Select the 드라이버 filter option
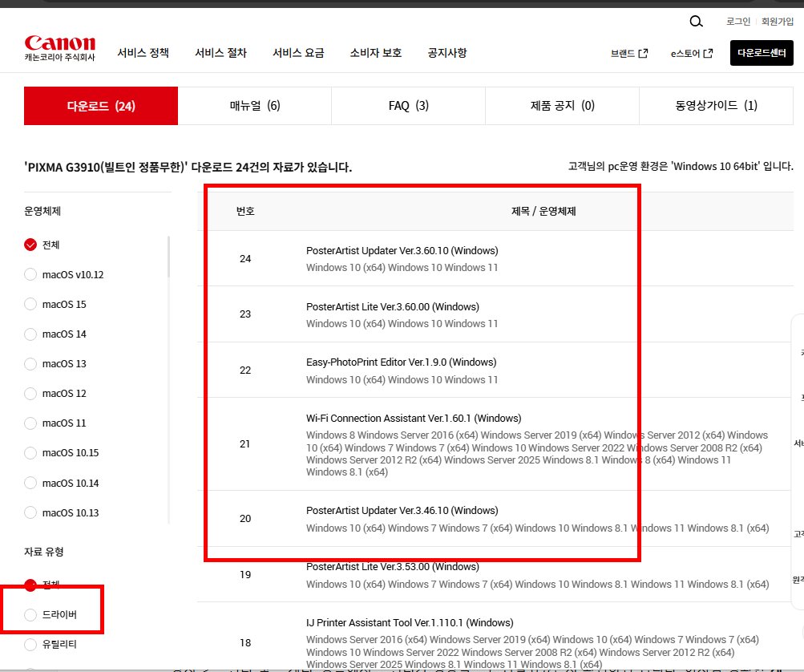The width and height of the screenshot is (804, 672). coord(30,614)
